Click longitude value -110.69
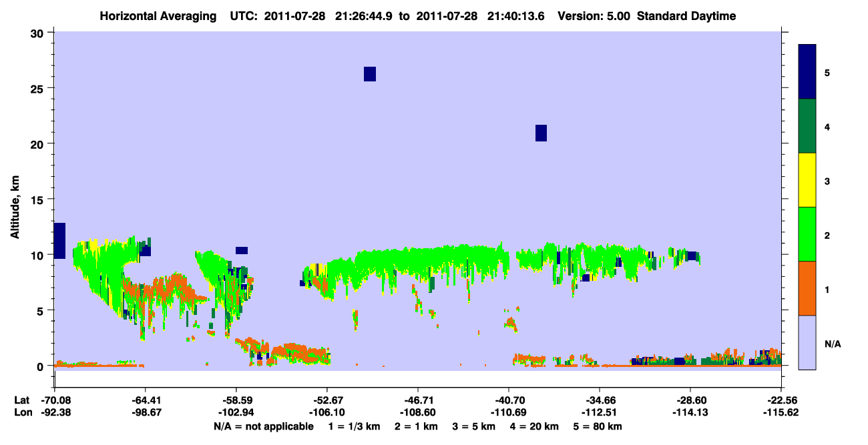The image size is (868, 445). pyautogui.click(x=509, y=412)
